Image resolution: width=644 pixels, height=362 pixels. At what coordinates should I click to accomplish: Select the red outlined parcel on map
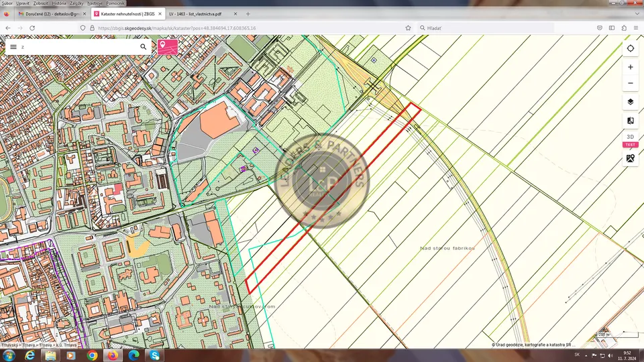[x=333, y=198]
